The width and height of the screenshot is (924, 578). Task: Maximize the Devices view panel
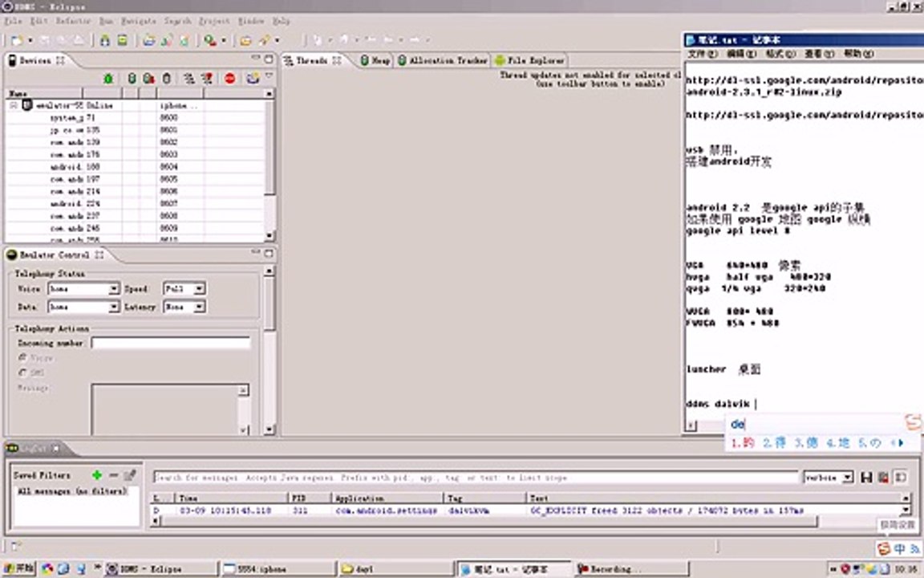pos(269,59)
